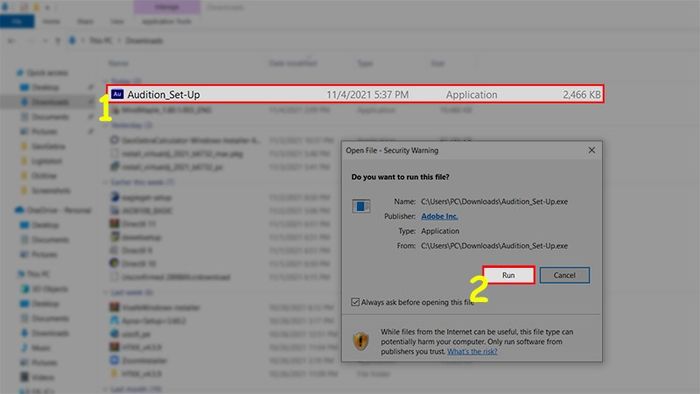Open 3D Objects in the navigation pane
This screenshot has height=394, width=700.
(x=50, y=289)
